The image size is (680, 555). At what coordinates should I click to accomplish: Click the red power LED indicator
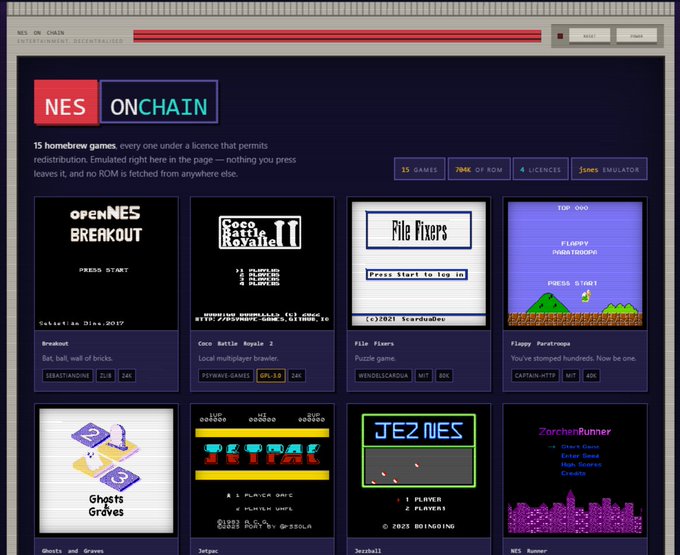560,36
